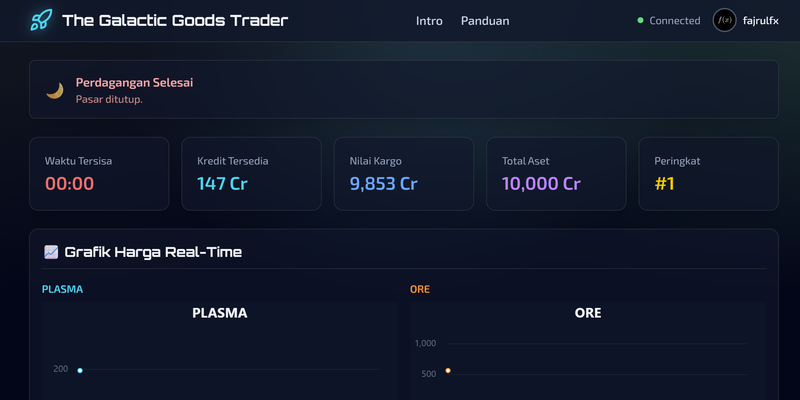
Task: Click the Total Aset card
Action: tap(556, 173)
